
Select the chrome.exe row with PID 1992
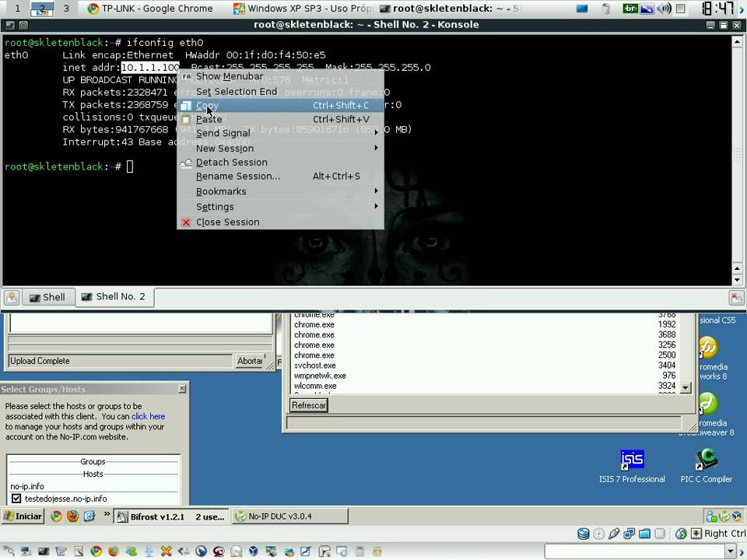[x=485, y=324]
